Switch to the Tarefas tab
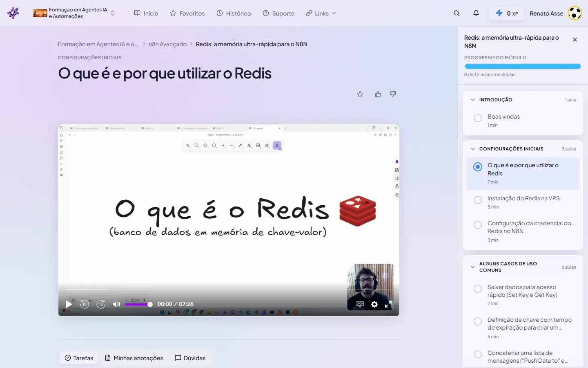The height and width of the screenshot is (368, 588). [79, 358]
